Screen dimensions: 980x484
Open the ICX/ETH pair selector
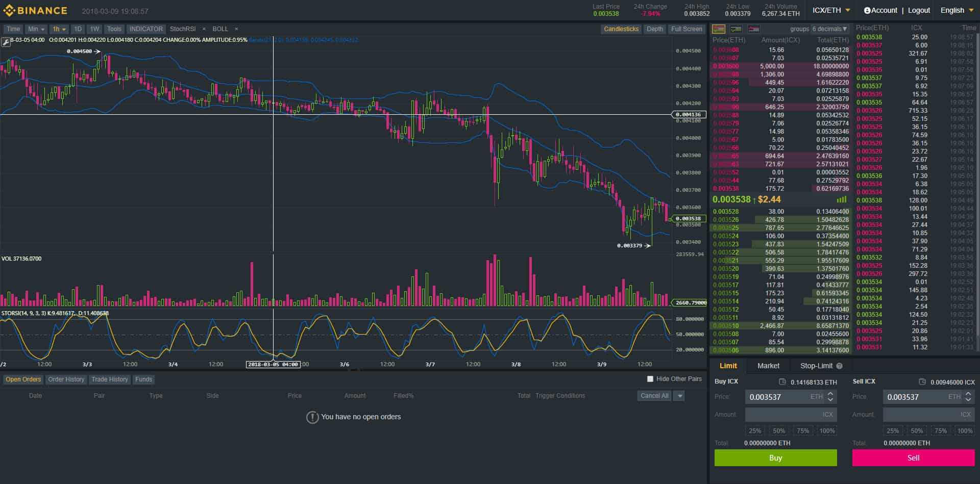click(x=831, y=10)
